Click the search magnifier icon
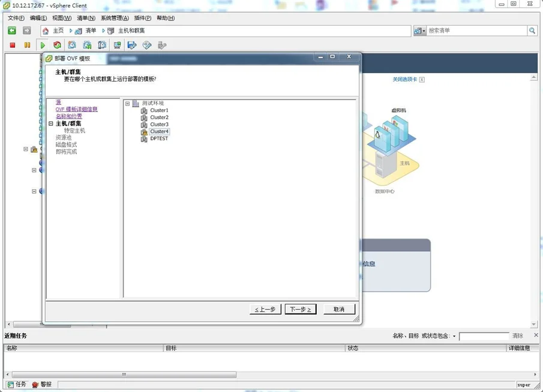Image resolution: width=543 pixels, height=392 pixels. pos(532,31)
